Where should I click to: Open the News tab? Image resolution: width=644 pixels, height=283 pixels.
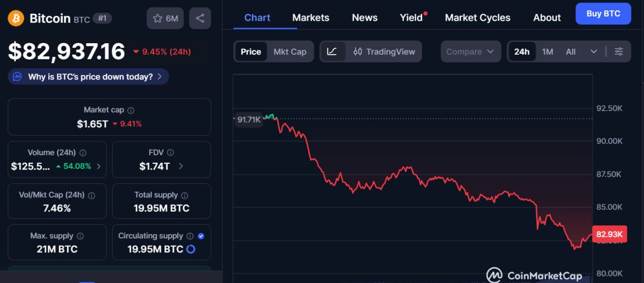365,18
